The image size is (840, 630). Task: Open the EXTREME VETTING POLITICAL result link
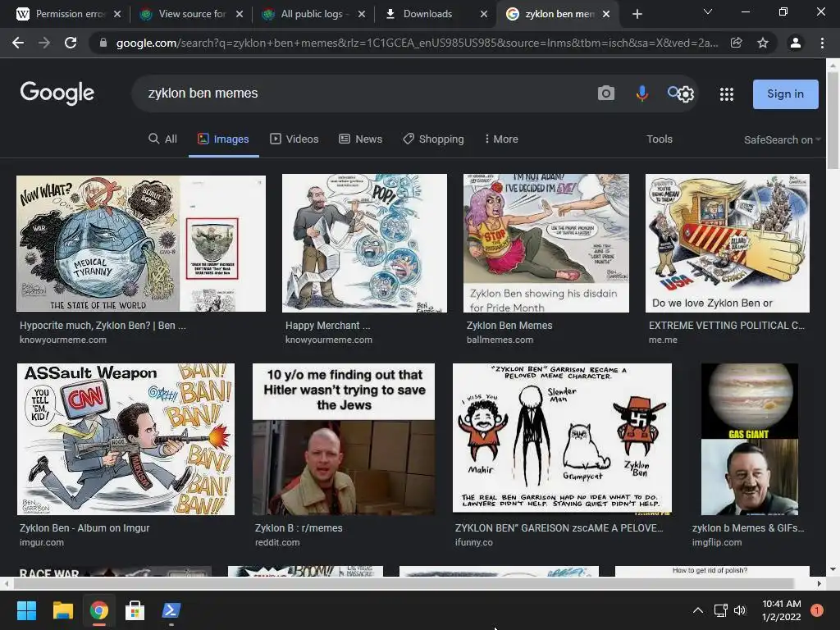click(x=727, y=325)
